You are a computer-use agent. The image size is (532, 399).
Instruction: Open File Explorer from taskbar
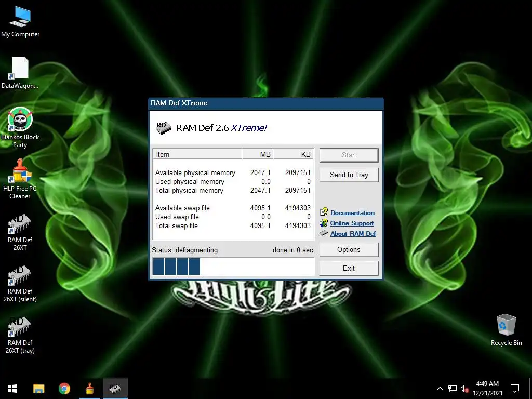(38, 389)
